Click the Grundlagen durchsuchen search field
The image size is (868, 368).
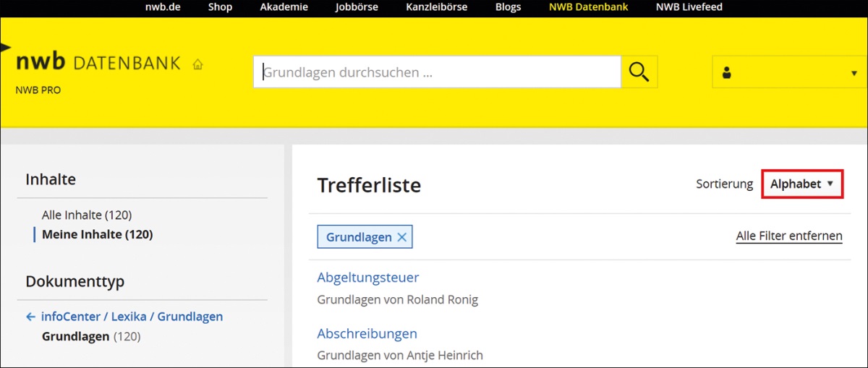point(437,72)
